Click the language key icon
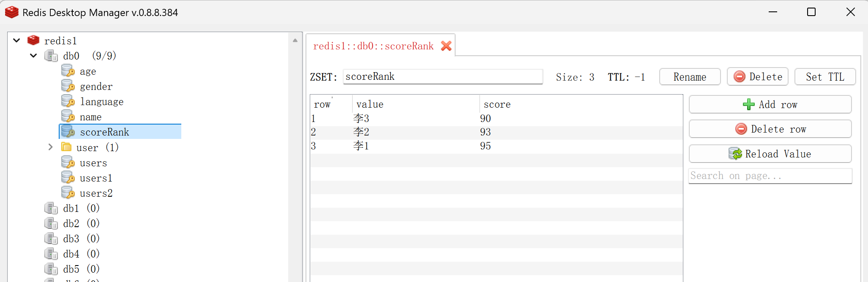The width and height of the screenshot is (868, 282). [68, 101]
